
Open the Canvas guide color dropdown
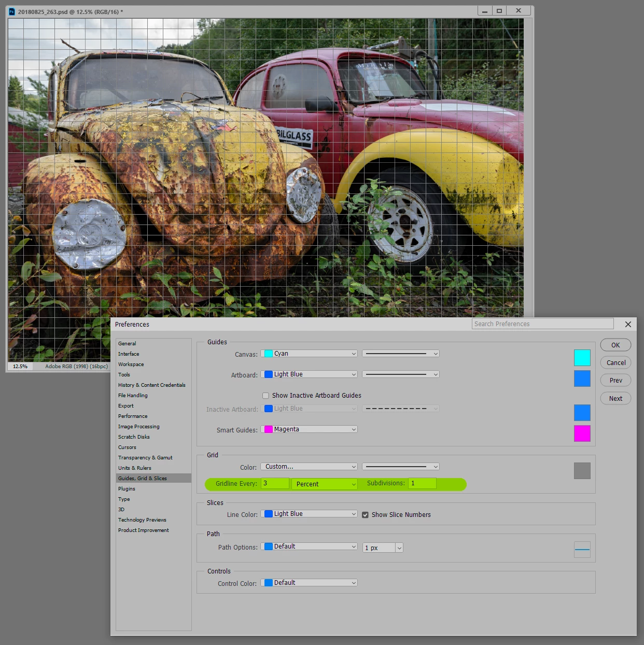coord(309,354)
